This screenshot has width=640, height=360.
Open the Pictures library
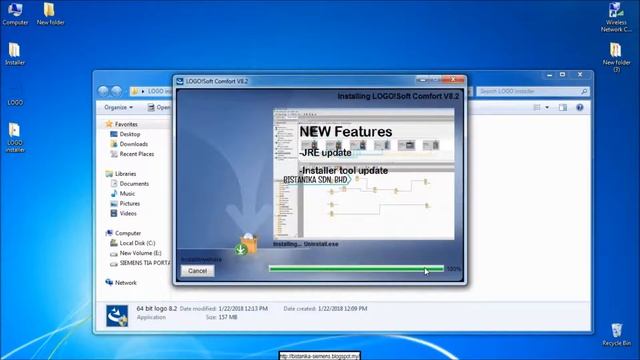(125, 203)
